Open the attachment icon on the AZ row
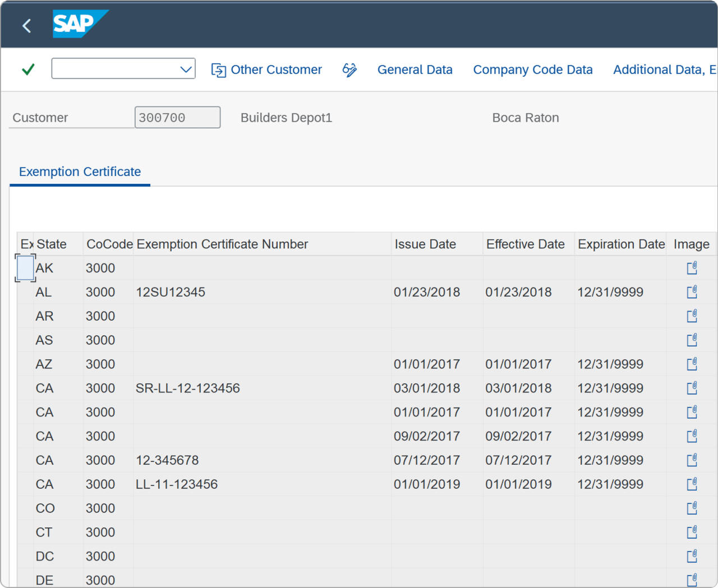 click(692, 364)
